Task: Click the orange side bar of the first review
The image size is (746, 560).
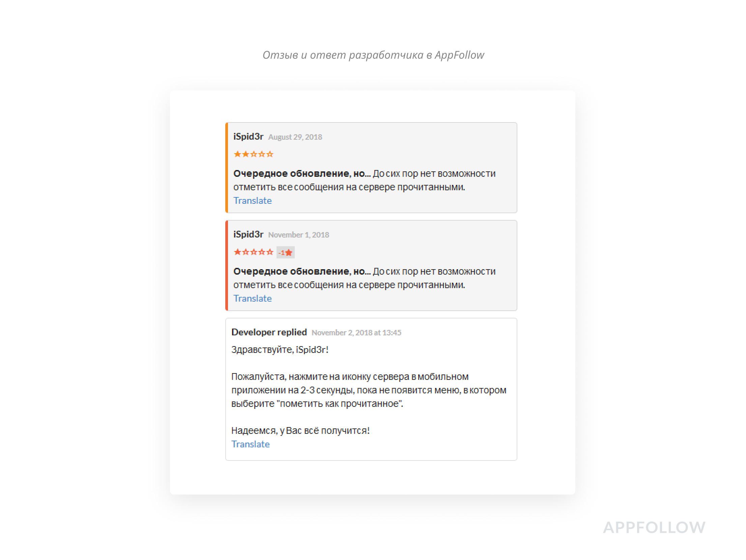Action: 227,168
